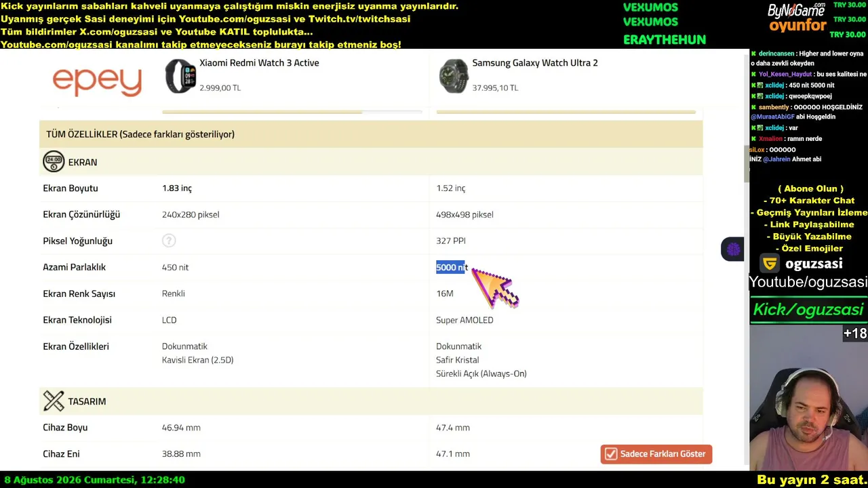Click the Xiaomi Redmi Watch 3 Active thumbnail
The image size is (868, 488).
point(180,76)
